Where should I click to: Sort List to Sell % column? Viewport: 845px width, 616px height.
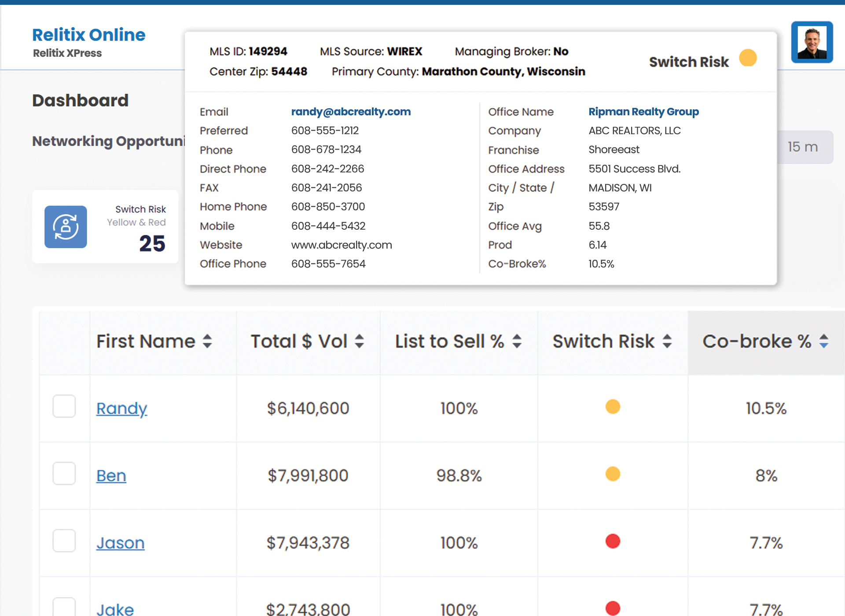point(517,341)
